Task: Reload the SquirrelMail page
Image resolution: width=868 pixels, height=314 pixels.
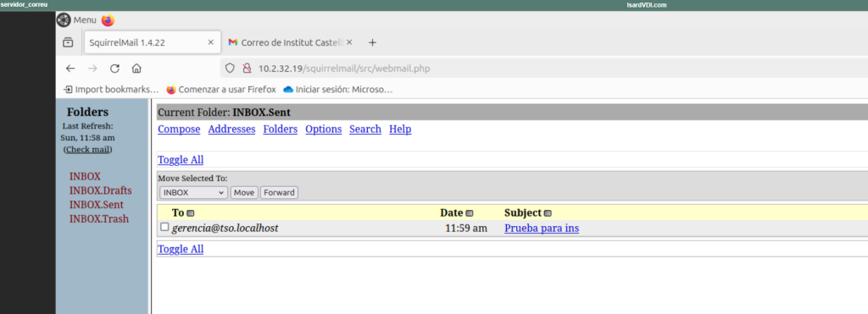Action: 114,69
